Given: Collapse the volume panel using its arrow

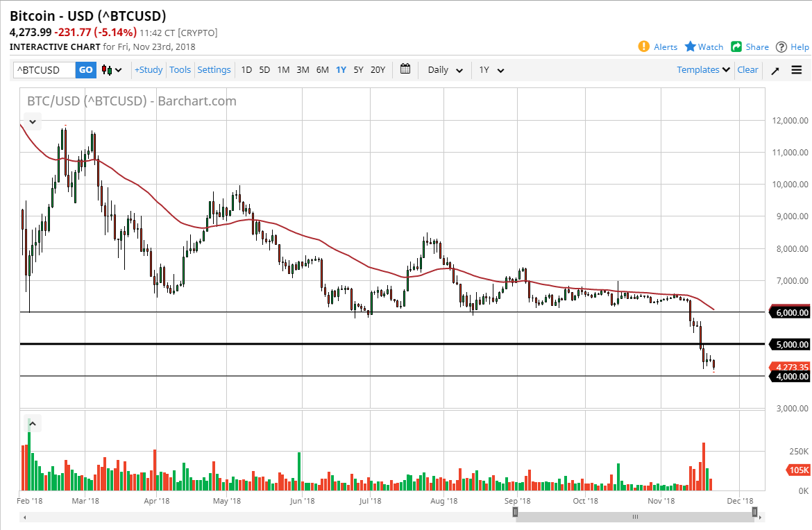Looking at the screenshot, I should tap(33, 422).
